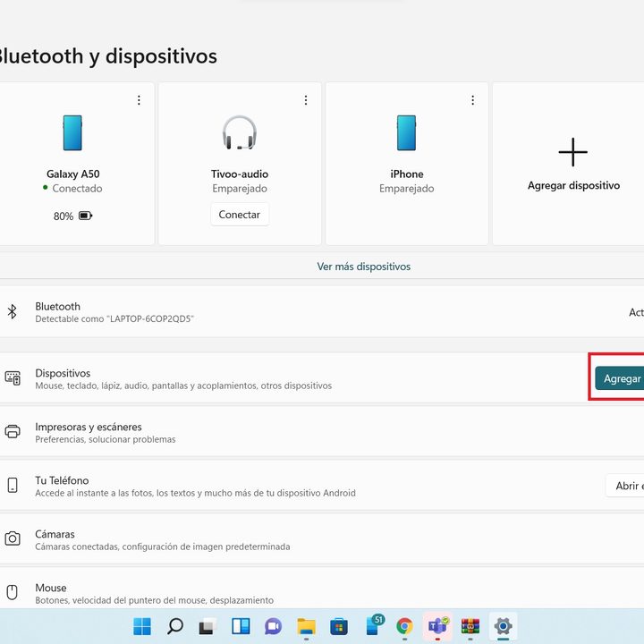
Task: Click the Mouse icon
Action: (x=13, y=592)
